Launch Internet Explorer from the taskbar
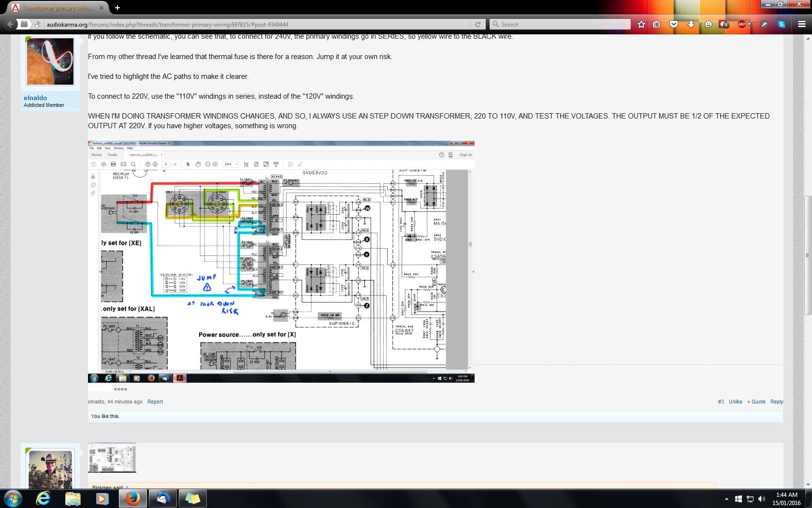Screen dimensions: 812x508 (x=43, y=498)
